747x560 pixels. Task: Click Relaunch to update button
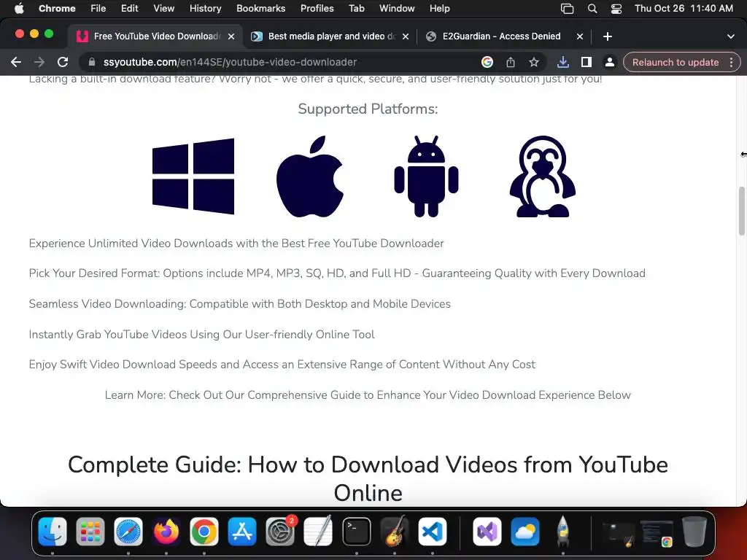pyautogui.click(x=675, y=63)
